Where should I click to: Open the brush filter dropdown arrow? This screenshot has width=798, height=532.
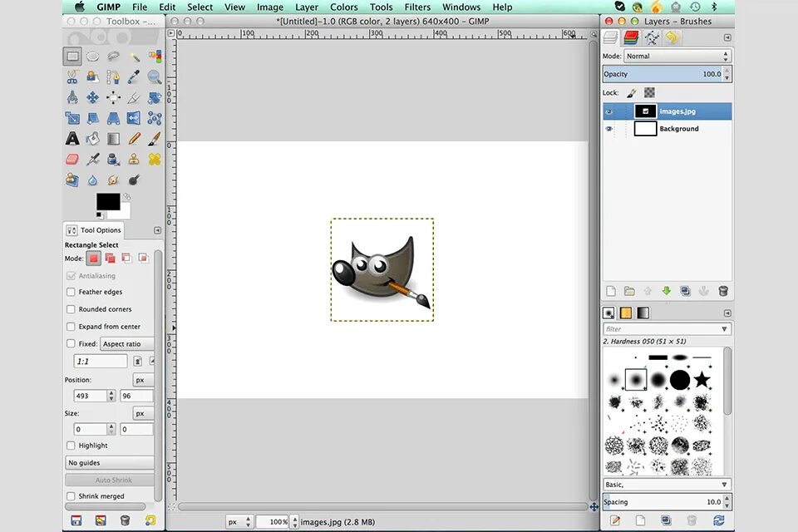pos(724,329)
